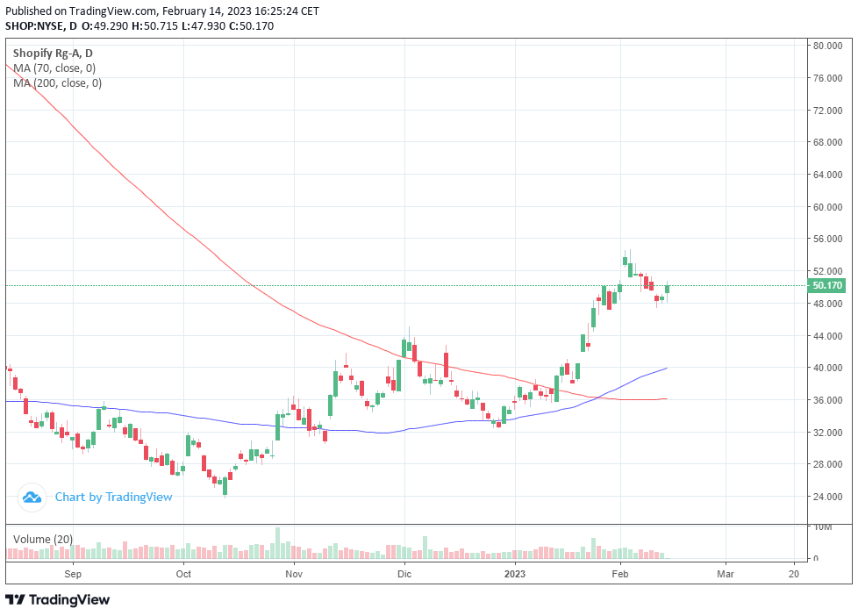Image resolution: width=858 pixels, height=616 pixels.
Task: Click the 20 date label on time axis
Action: pyautogui.click(x=794, y=574)
